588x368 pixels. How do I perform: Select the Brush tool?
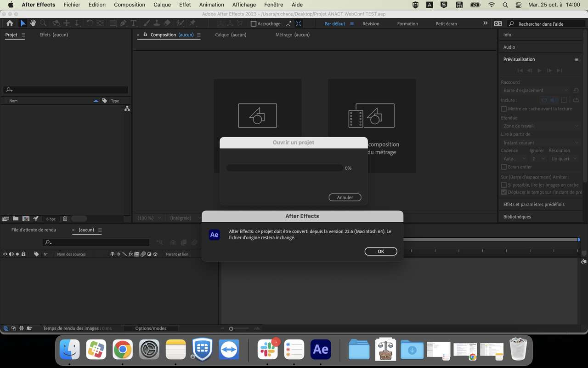tap(147, 23)
